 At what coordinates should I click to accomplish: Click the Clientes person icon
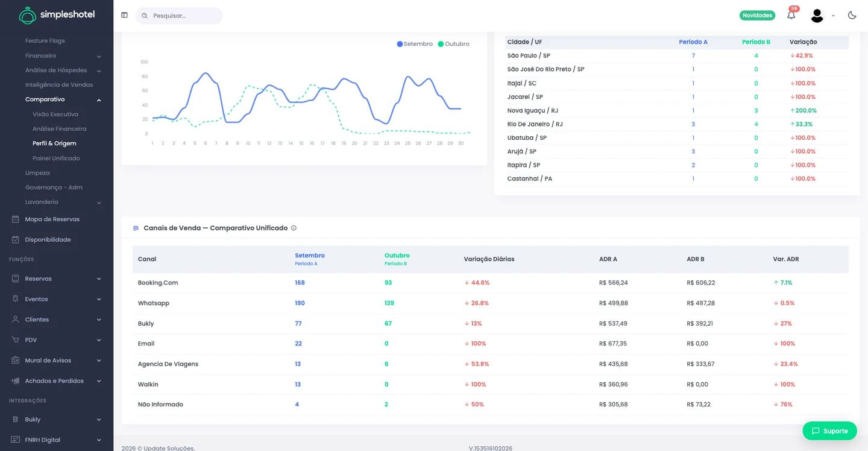click(16, 320)
